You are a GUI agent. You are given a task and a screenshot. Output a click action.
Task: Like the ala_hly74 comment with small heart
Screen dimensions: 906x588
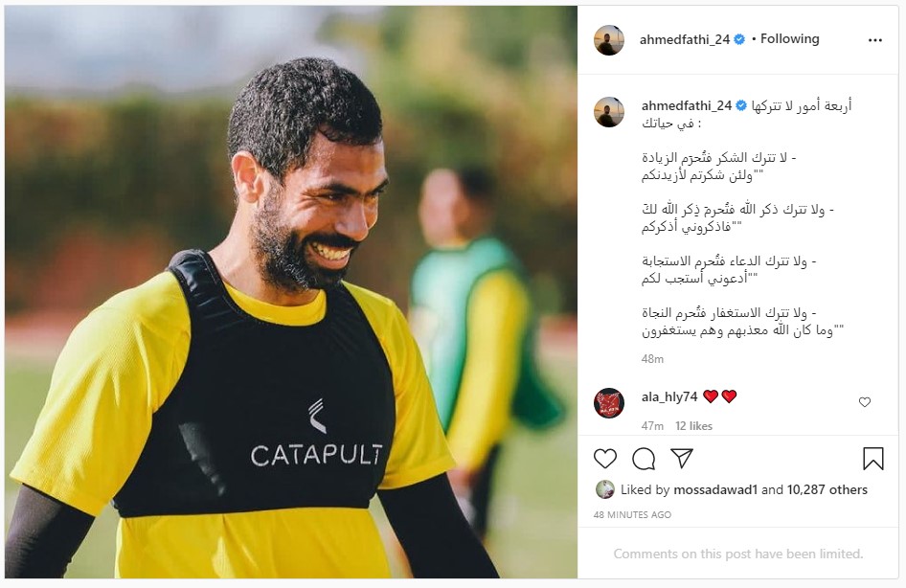[865, 402]
